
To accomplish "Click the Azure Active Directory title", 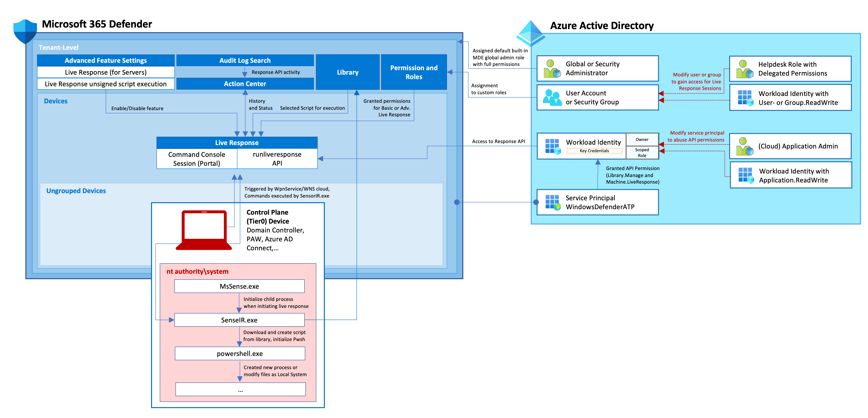I will (602, 26).
